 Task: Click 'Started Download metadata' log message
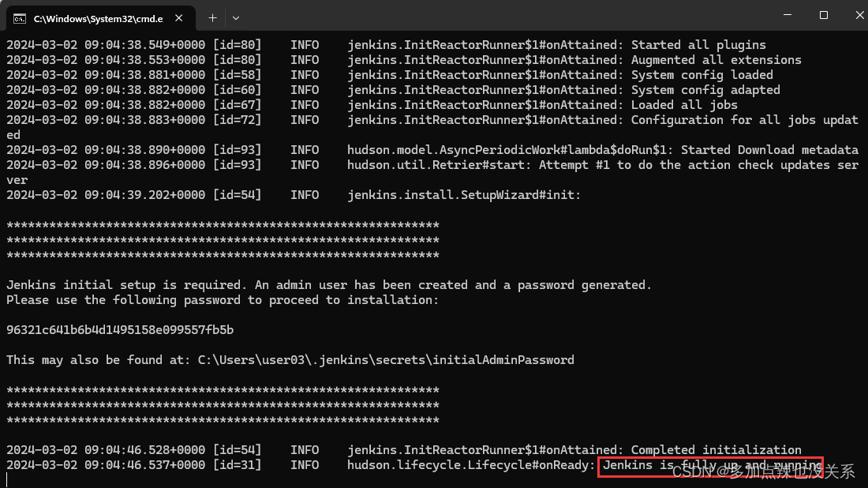(x=769, y=150)
